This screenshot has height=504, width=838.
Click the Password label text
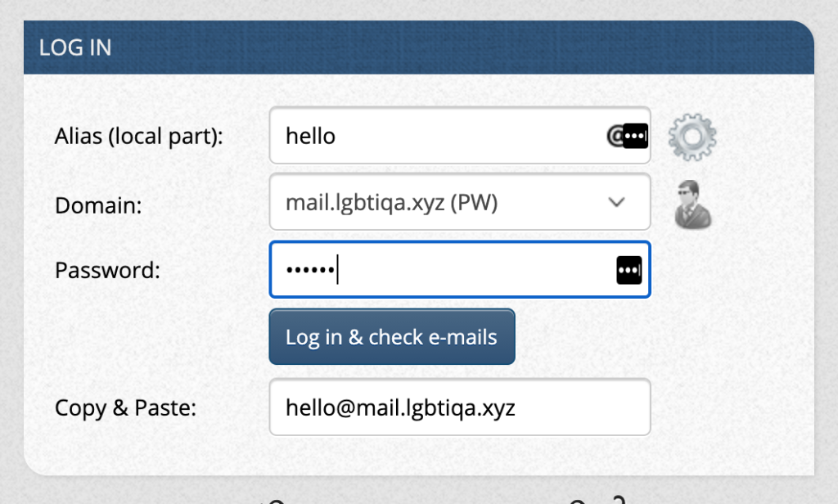tap(107, 270)
